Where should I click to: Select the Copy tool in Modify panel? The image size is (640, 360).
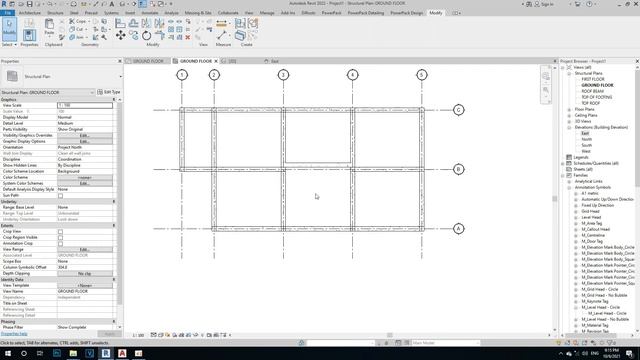tap(134, 36)
